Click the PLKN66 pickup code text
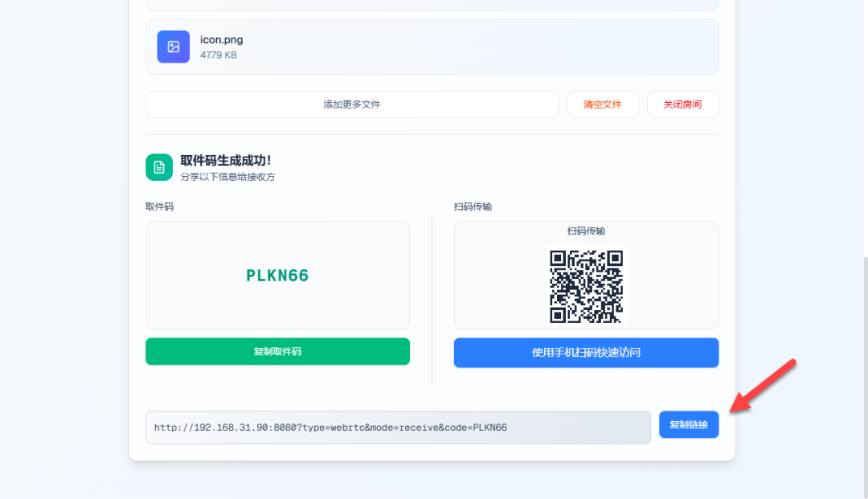The height and width of the screenshot is (499, 868). pos(277,276)
